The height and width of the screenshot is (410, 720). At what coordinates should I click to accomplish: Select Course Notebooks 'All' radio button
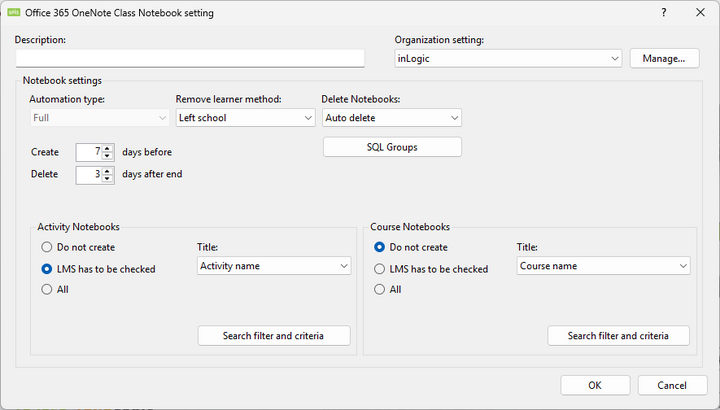click(x=380, y=289)
